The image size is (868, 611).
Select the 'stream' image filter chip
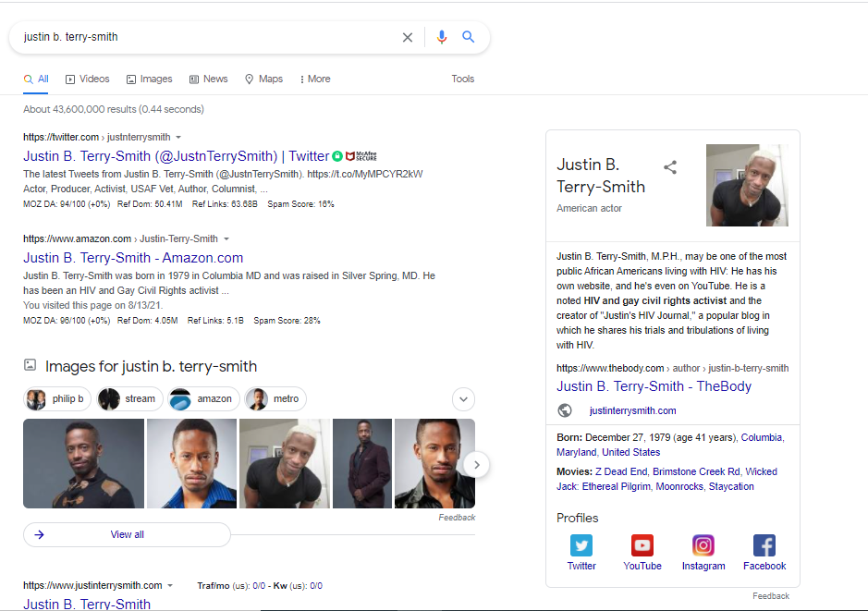129,399
